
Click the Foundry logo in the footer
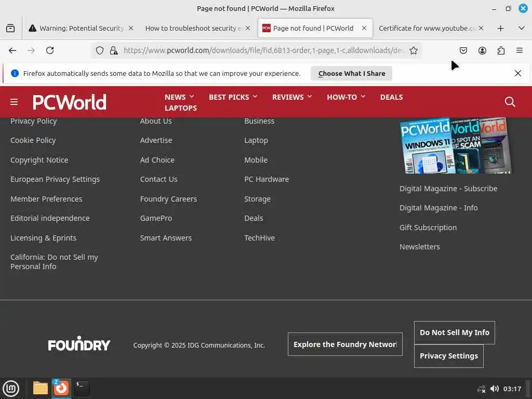(79, 344)
